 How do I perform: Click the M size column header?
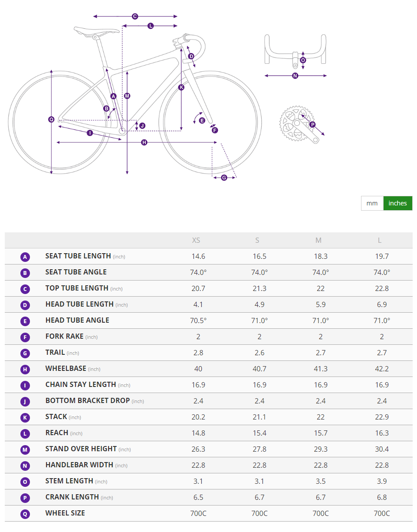[x=318, y=241]
